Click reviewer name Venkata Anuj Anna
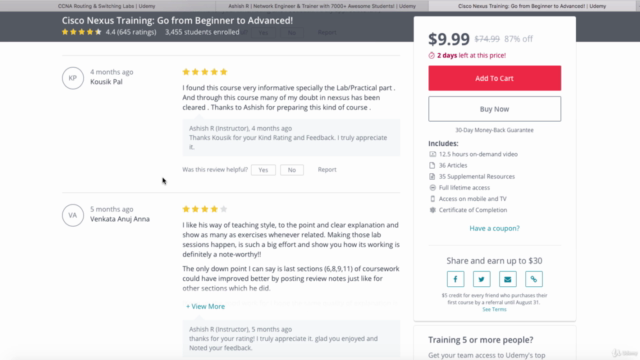640x360 pixels. pos(120,219)
